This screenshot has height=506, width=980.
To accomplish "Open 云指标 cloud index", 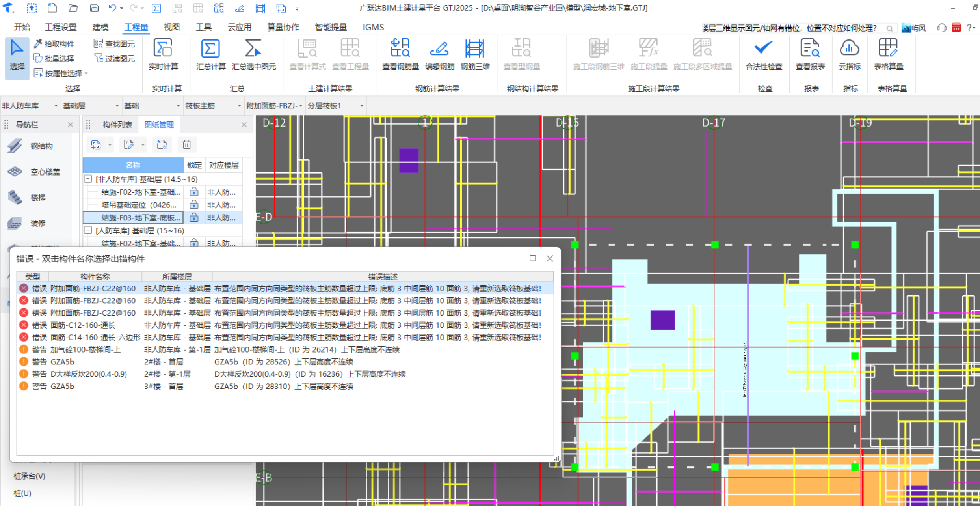I will (849, 55).
